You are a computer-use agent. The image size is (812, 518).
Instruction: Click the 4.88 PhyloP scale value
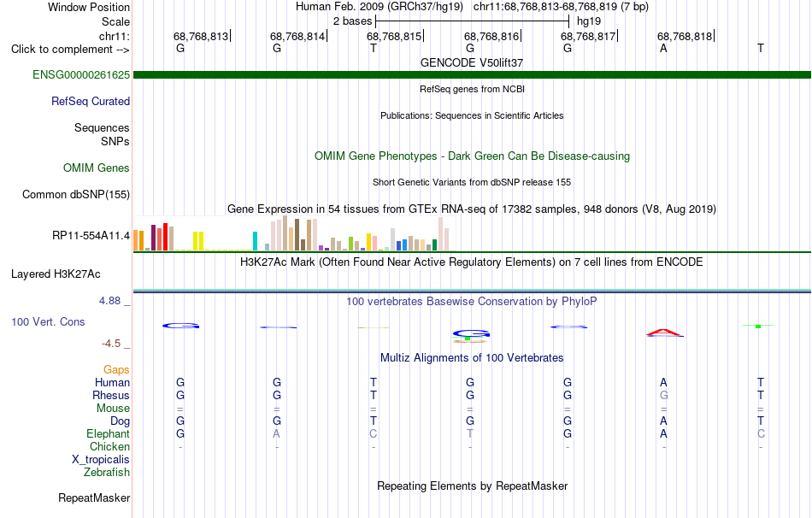(x=109, y=300)
